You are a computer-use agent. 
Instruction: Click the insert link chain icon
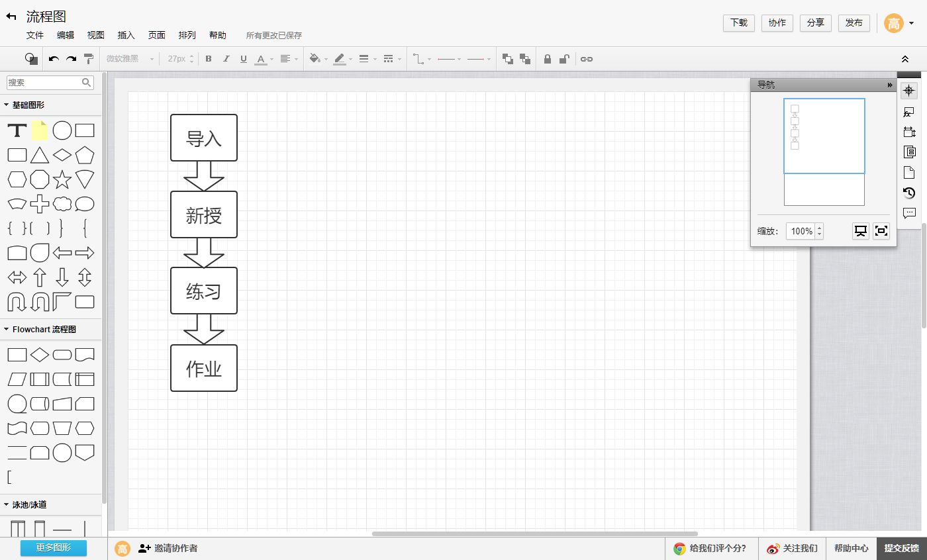(587, 59)
